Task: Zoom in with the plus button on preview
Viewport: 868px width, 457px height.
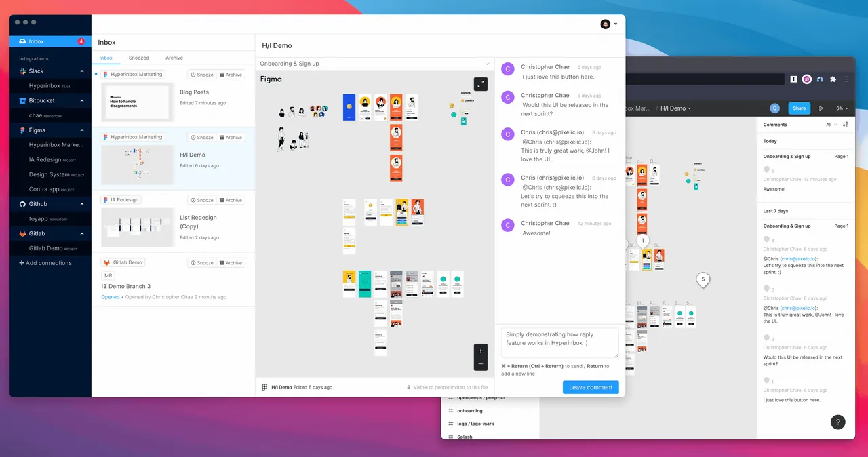Action: 480,351
